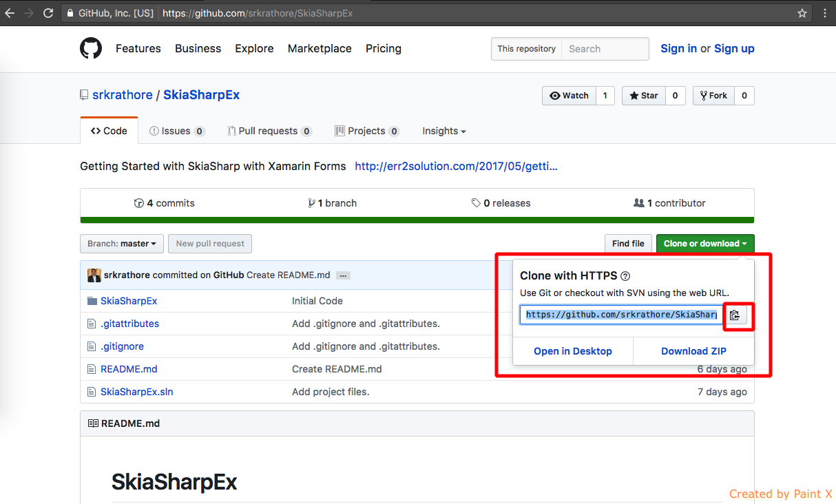Click the file icon beside .gitignore

point(92,346)
